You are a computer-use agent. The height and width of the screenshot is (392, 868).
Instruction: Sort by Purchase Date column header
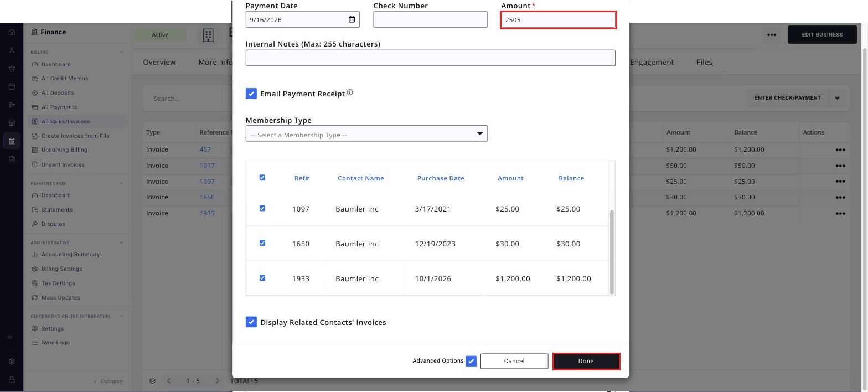coord(441,178)
